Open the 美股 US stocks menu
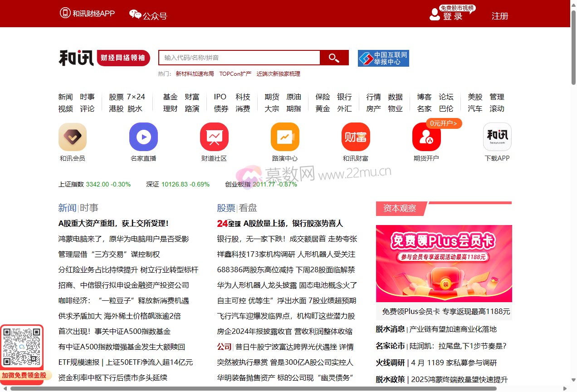 (x=474, y=97)
